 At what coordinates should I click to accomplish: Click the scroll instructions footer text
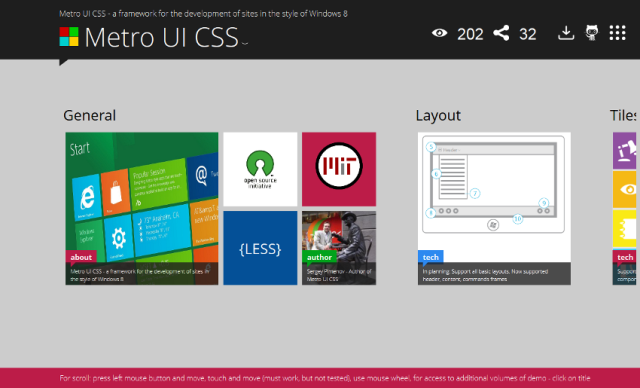[325, 378]
